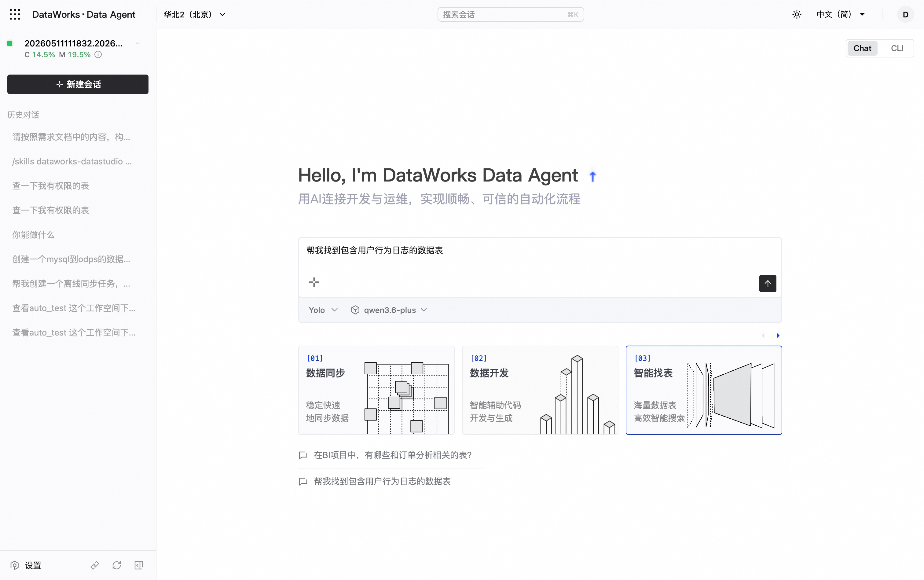
Task: Toggle the light/dark theme sun icon
Action: (x=797, y=15)
